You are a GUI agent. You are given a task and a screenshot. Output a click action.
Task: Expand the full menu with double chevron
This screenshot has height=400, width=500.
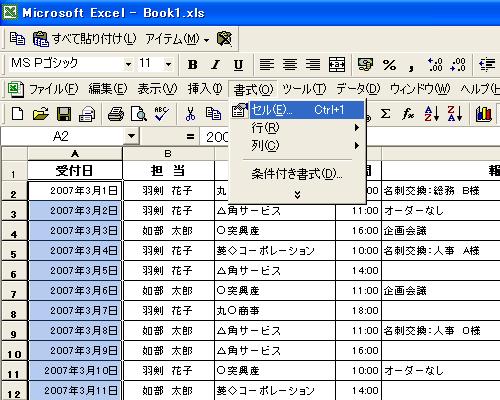point(298,194)
